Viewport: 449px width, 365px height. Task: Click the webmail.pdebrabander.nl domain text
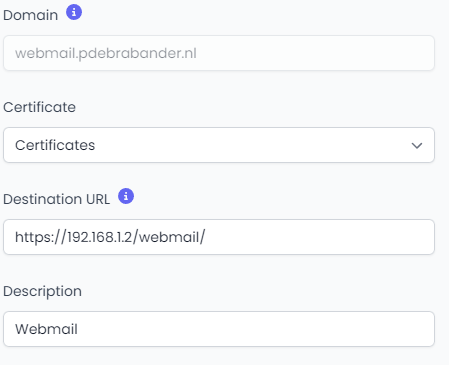pos(106,53)
